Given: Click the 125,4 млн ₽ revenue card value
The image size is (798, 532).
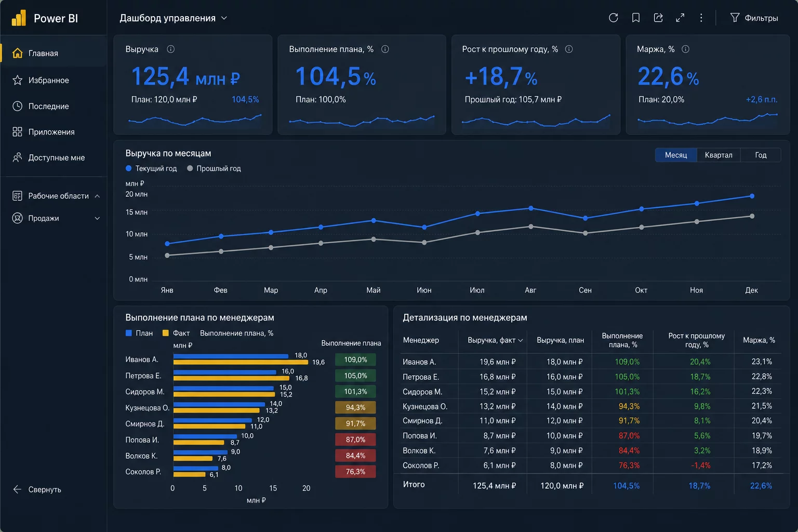Looking at the screenshot, I should 185,77.
